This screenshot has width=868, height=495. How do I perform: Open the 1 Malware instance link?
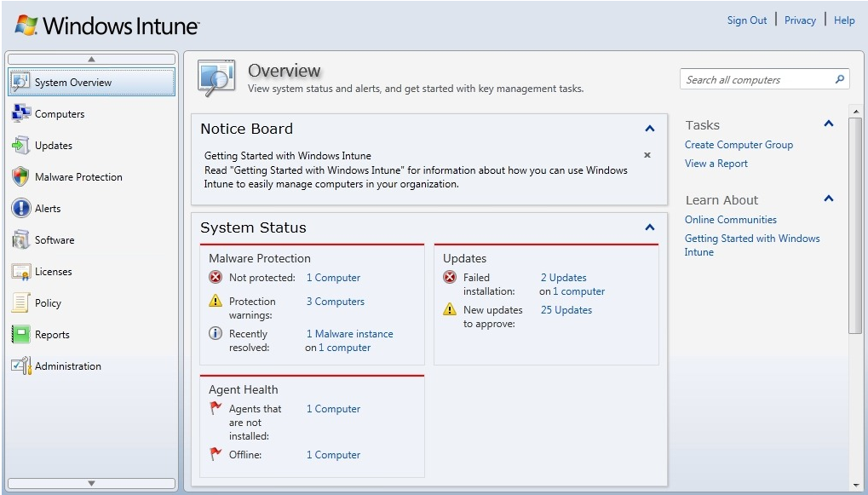tap(350, 334)
